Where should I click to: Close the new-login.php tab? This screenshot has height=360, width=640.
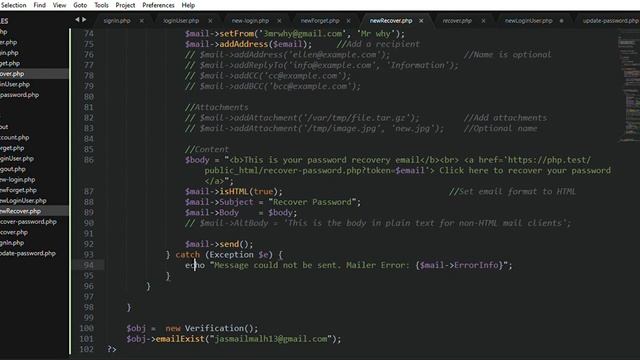point(279,21)
